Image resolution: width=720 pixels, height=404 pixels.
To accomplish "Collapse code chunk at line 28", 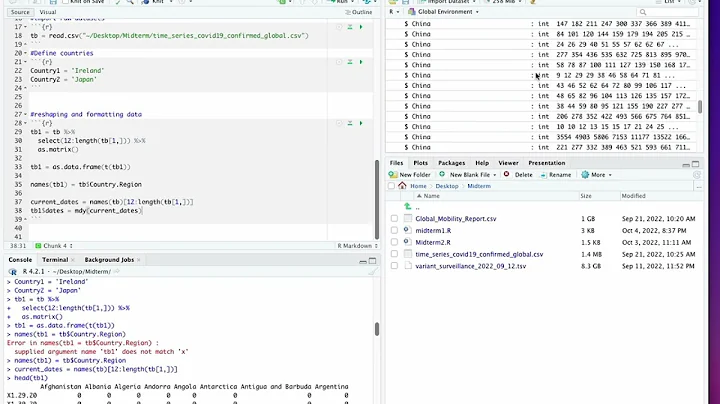I will coord(25,123).
